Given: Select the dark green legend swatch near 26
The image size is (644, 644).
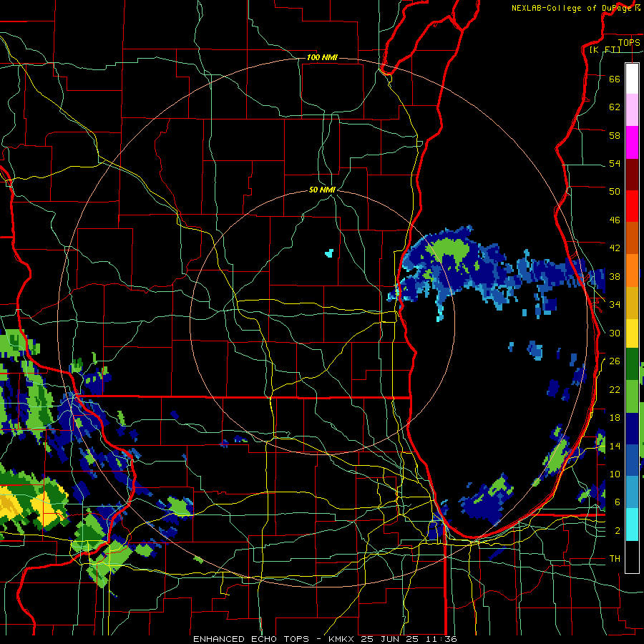Looking at the screenshot, I should (632, 364).
